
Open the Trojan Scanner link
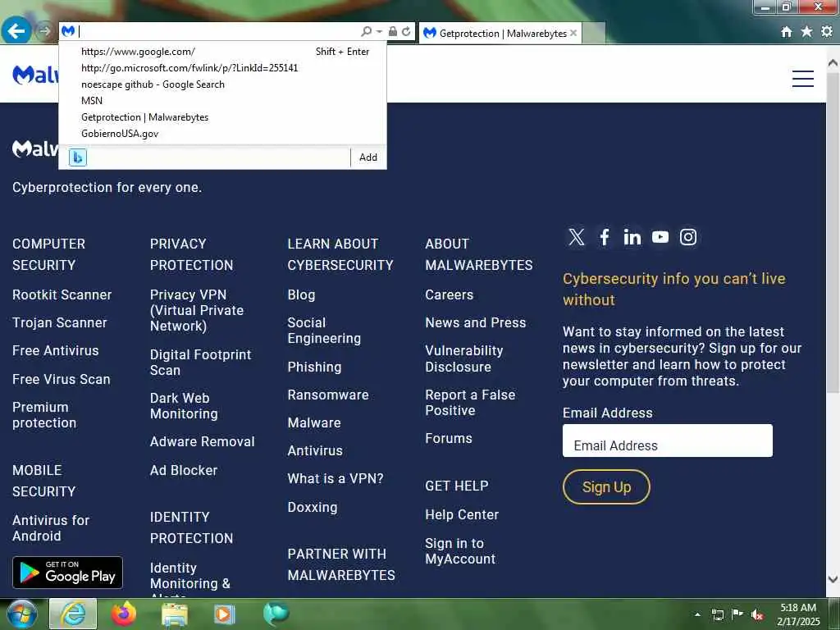click(x=59, y=323)
